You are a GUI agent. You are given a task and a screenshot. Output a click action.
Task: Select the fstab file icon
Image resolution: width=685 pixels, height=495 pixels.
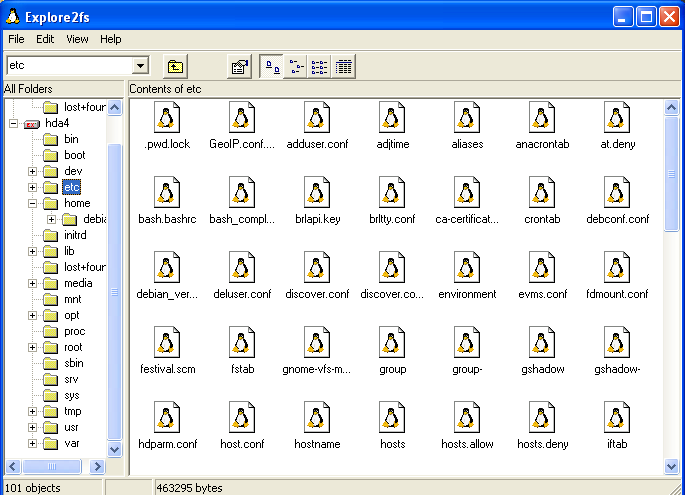coord(242,342)
